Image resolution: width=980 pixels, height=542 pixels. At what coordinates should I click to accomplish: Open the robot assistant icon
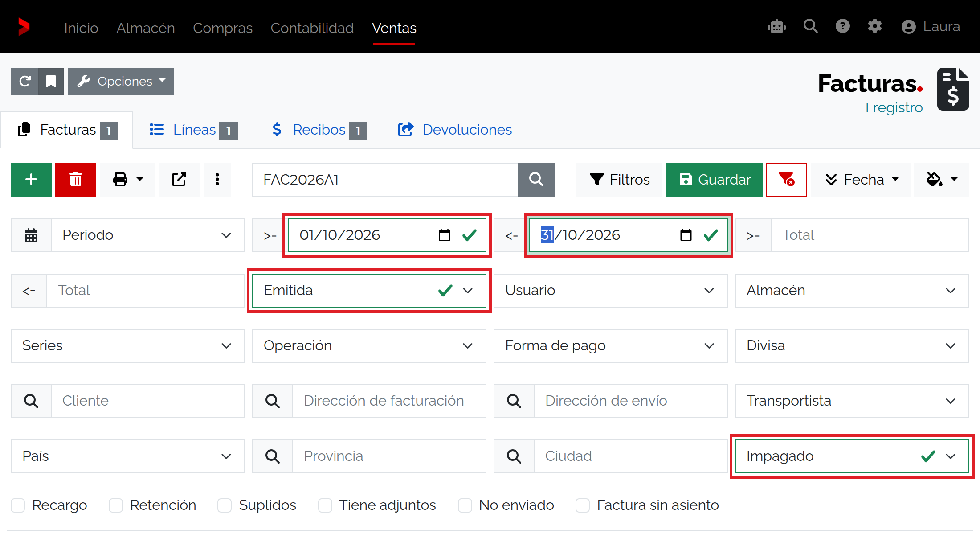(777, 27)
